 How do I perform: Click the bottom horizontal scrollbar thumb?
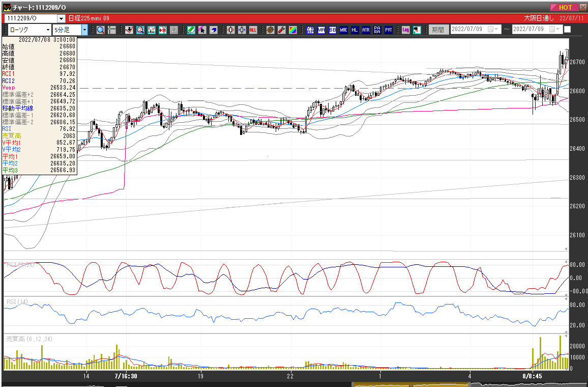tap(410, 385)
